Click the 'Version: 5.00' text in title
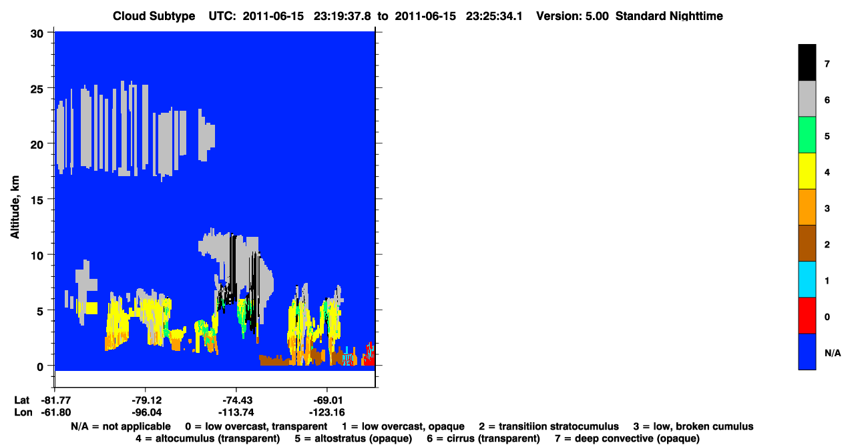Image resolution: width=868 pixels, height=445 pixels. (572, 15)
